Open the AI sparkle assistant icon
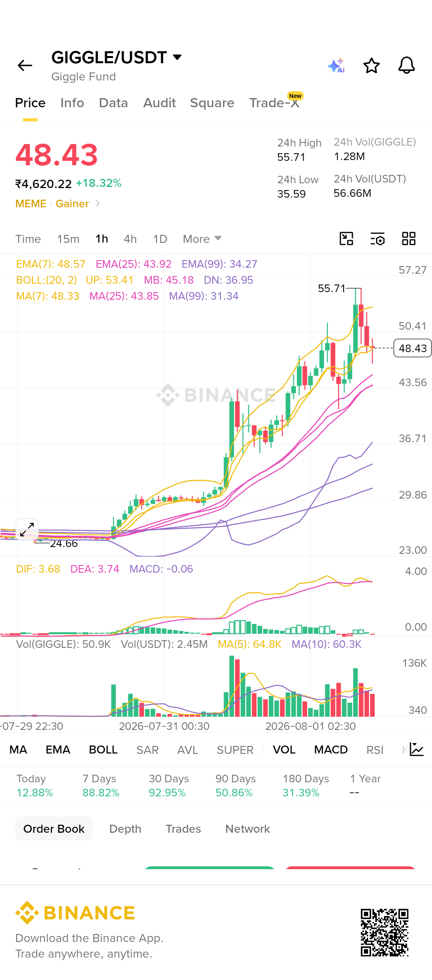This screenshot has height=980, width=432. coord(336,65)
